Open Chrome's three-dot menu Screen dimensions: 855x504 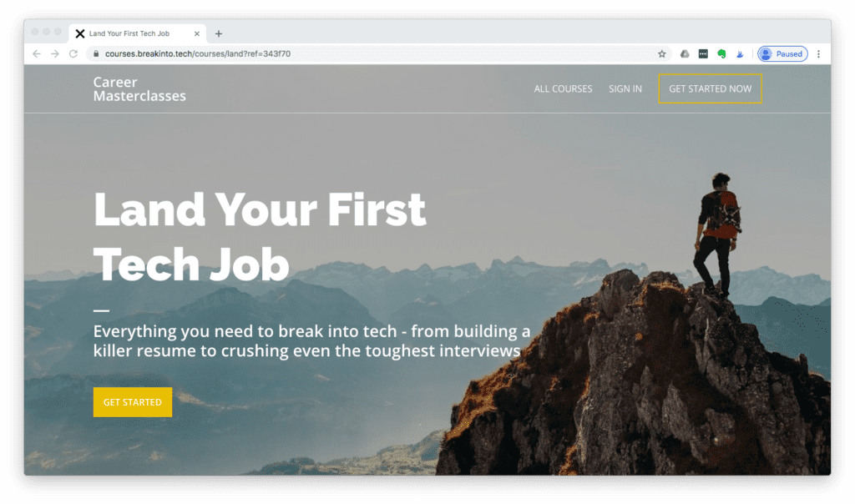(818, 54)
